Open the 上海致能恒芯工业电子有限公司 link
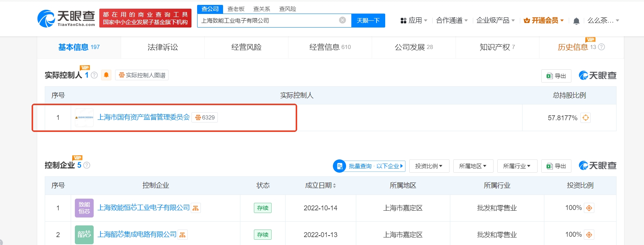644x245 pixels. pyautogui.click(x=144, y=208)
